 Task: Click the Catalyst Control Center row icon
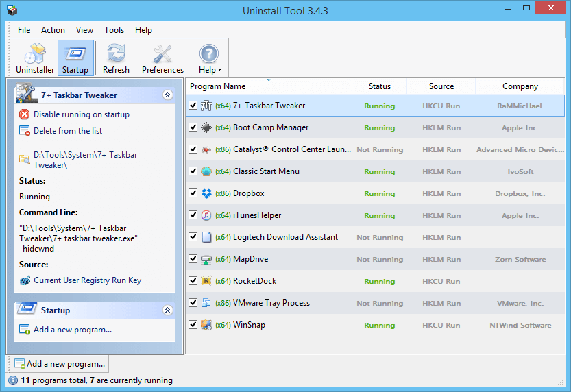tap(206, 149)
